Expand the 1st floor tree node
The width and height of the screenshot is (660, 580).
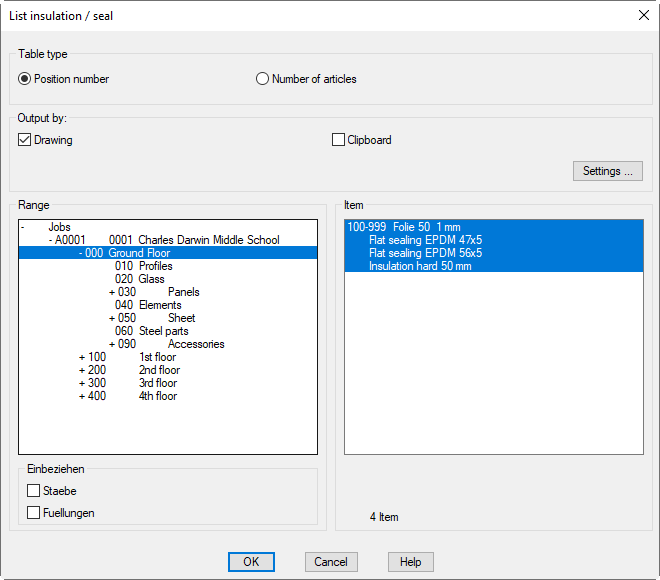(81, 357)
